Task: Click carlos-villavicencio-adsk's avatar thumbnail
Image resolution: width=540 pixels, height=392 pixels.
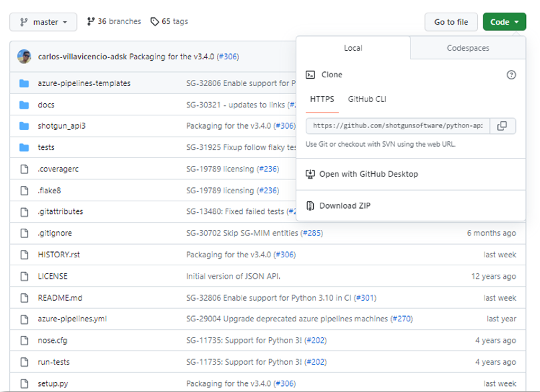Action: 25,57
